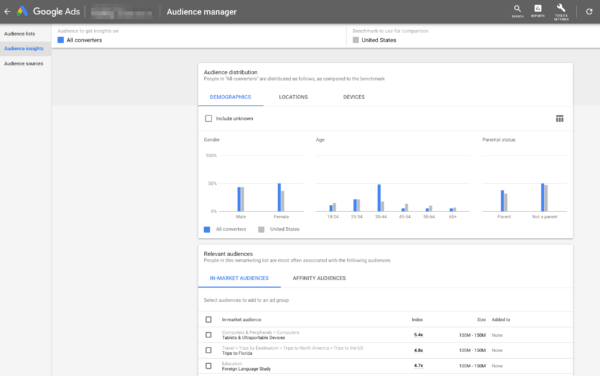Switch to the Devices tab

coord(354,97)
